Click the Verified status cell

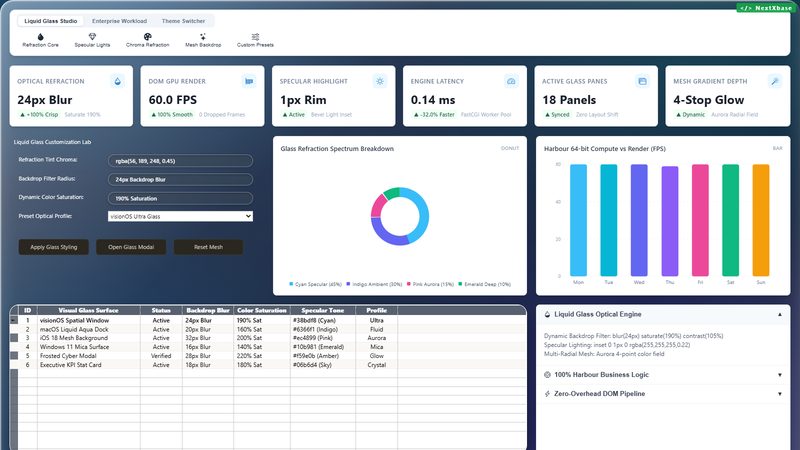(161, 356)
